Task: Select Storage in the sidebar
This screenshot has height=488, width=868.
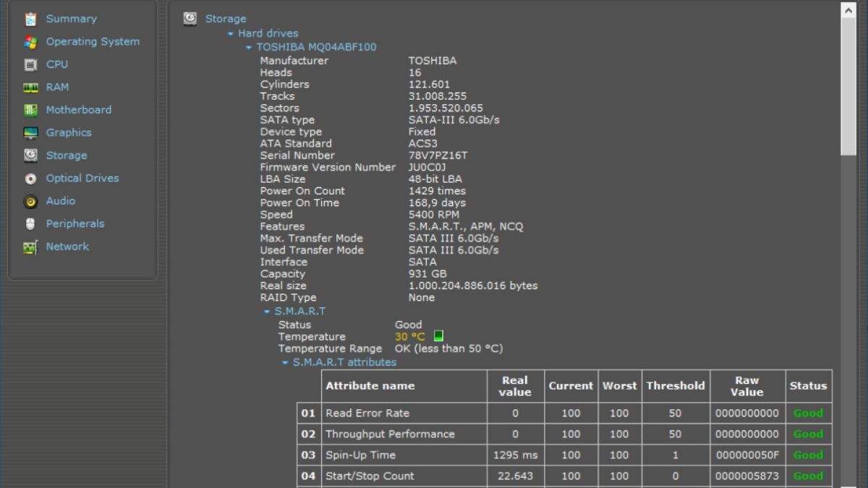Action: (67, 155)
